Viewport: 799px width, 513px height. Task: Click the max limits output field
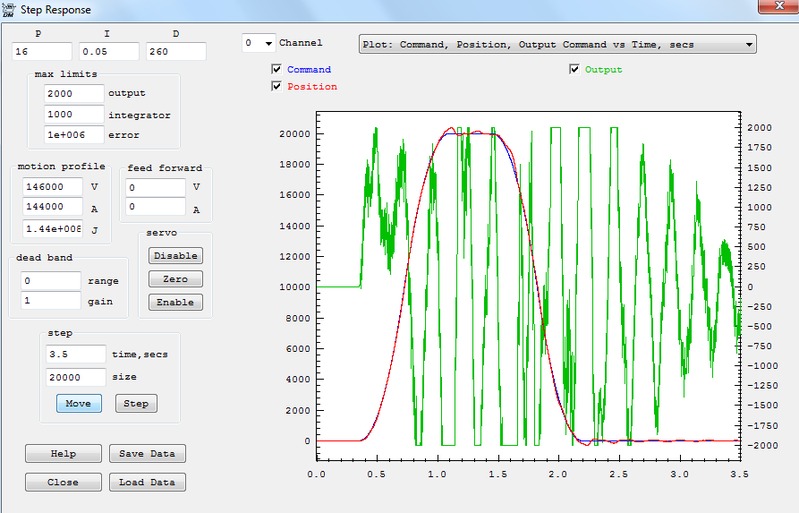[74, 94]
